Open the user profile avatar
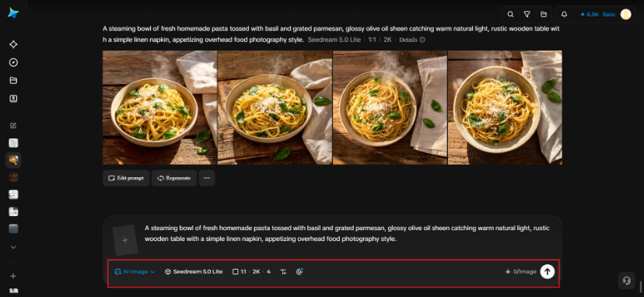Viewport: 644px width, 297px height. pos(625,14)
